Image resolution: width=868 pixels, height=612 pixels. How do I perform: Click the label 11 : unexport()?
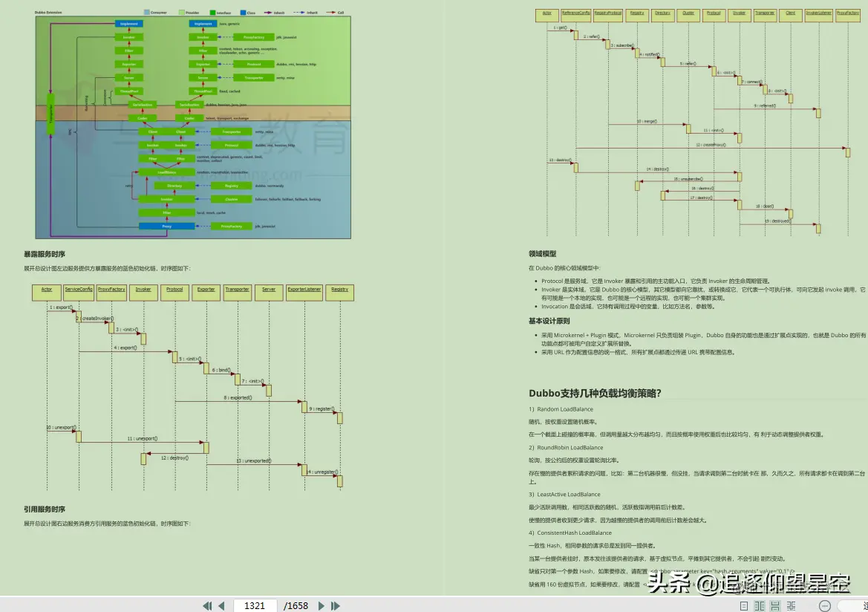[x=143, y=439]
